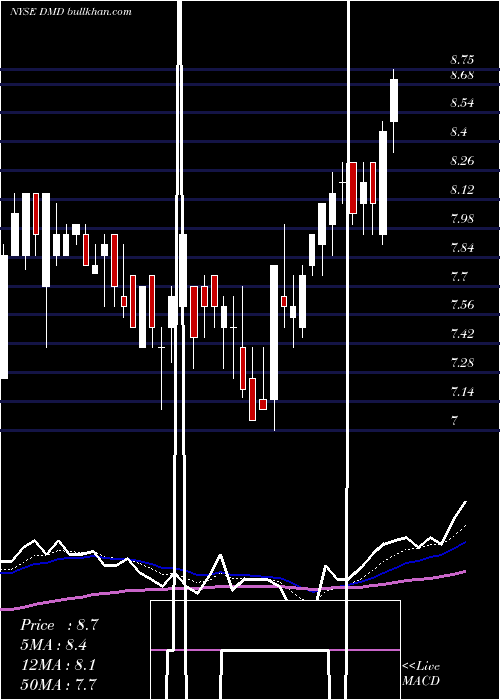Click the latest white candlestick near 8.68
This screenshot has width=500, height=700.
point(394,100)
